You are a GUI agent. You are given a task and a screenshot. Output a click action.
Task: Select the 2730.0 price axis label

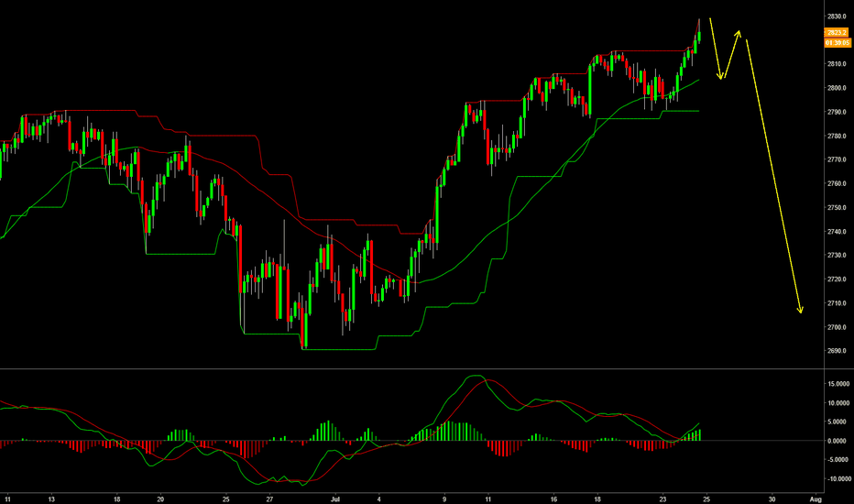[x=837, y=255]
